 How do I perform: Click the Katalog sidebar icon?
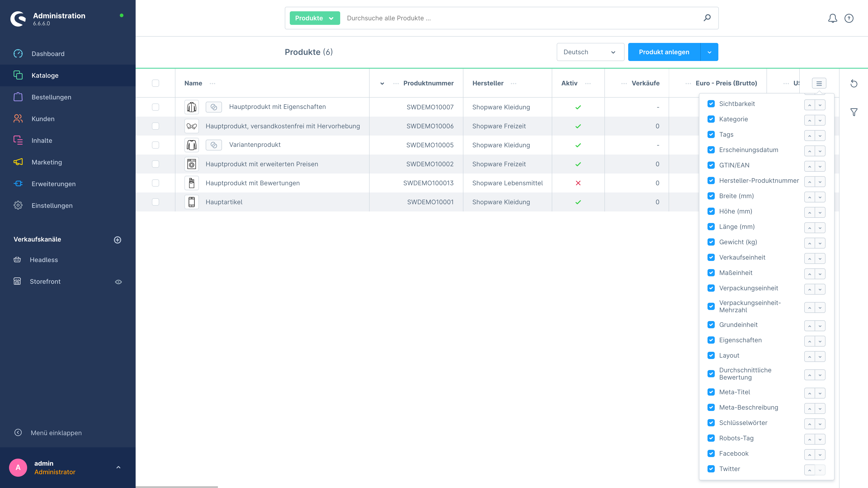(18, 75)
